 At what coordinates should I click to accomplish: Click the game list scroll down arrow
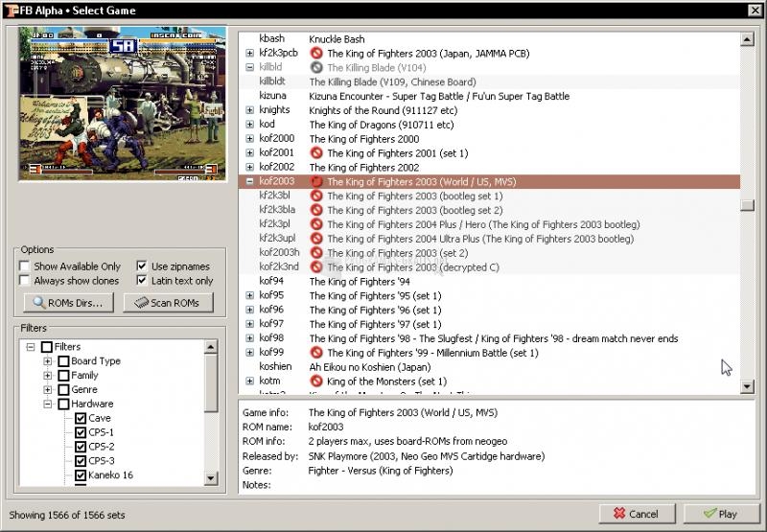click(x=747, y=386)
